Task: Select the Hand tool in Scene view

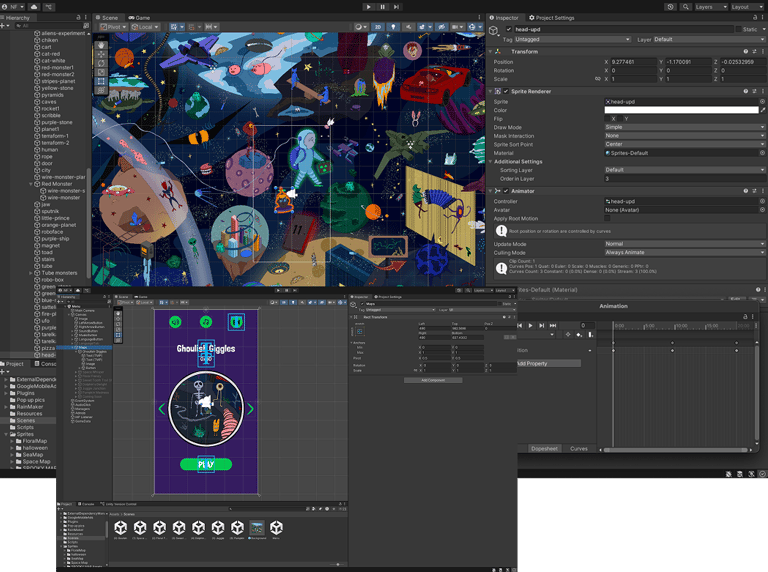Action: click(101, 45)
